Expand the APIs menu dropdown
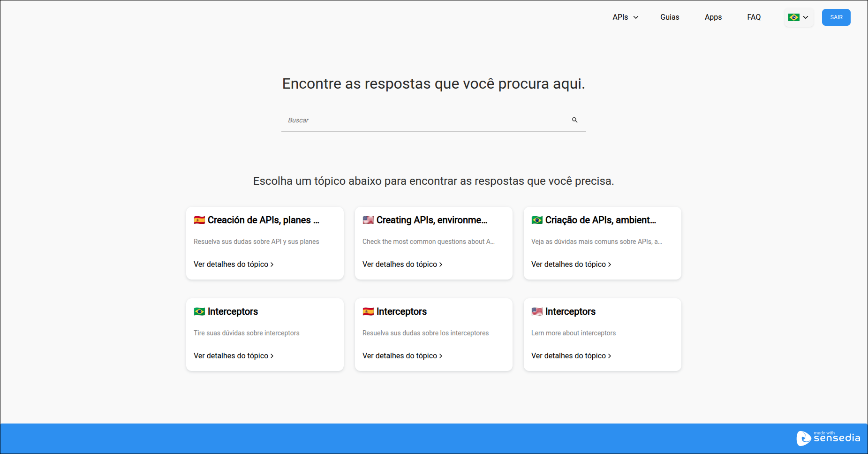This screenshot has height=454, width=868. click(625, 17)
